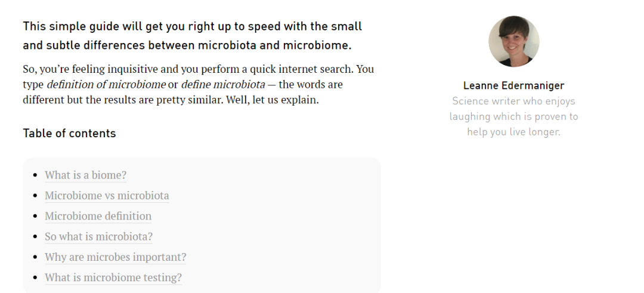
Task: Click the author name Leanne Edermaniger
Action: pyautogui.click(x=514, y=85)
